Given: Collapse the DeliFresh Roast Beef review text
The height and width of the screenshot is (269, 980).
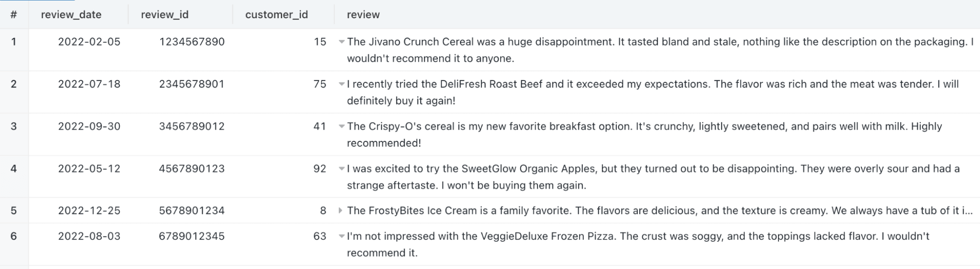Looking at the screenshot, I should coord(341,84).
